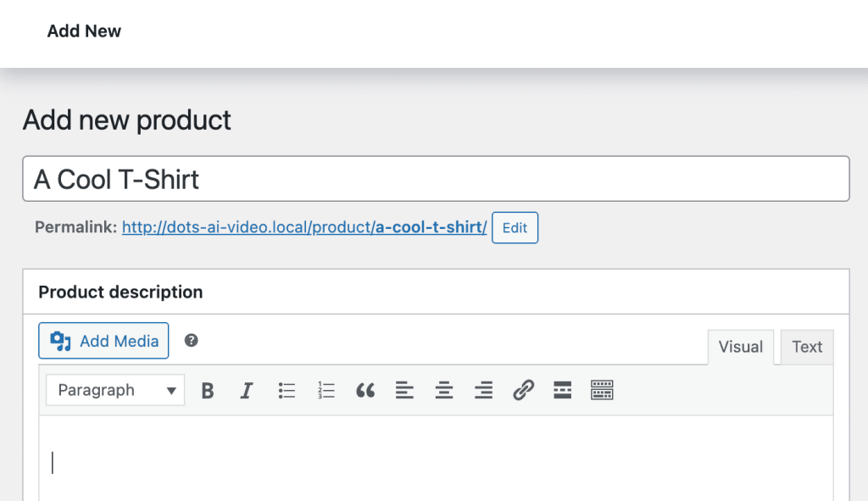
Task: Switch to the Visual editor tab
Action: pos(741,347)
